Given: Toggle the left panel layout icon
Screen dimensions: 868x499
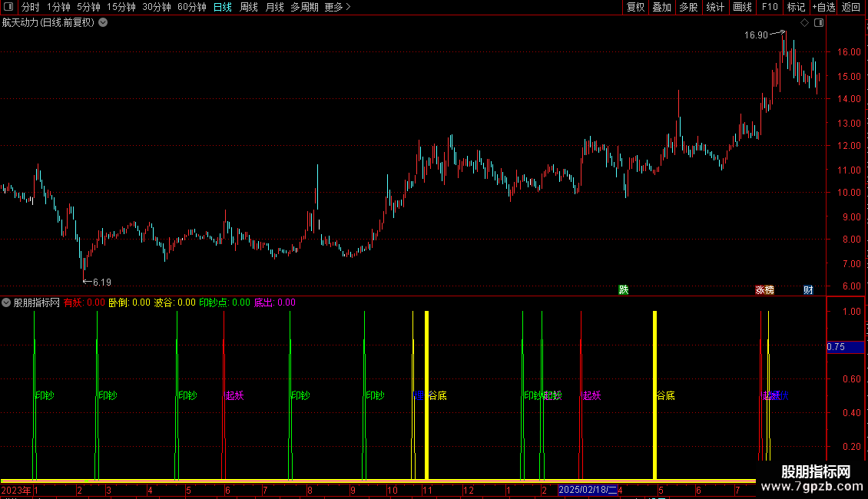Looking at the screenshot, I should pos(8,7).
